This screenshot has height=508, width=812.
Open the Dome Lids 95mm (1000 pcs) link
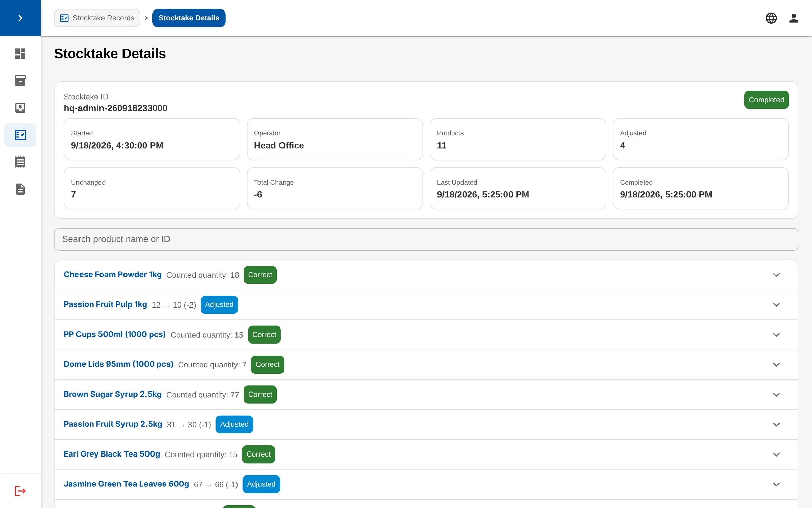pos(118,364)
